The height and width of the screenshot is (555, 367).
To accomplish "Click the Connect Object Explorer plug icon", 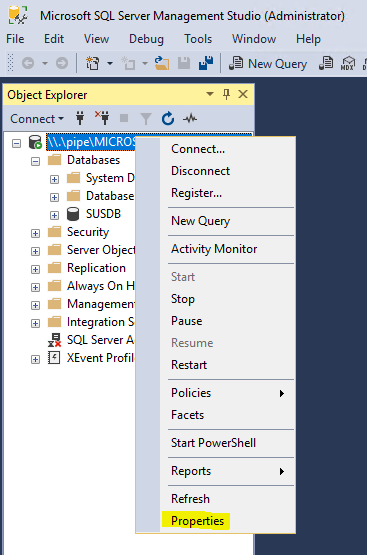I will [80, 118].
